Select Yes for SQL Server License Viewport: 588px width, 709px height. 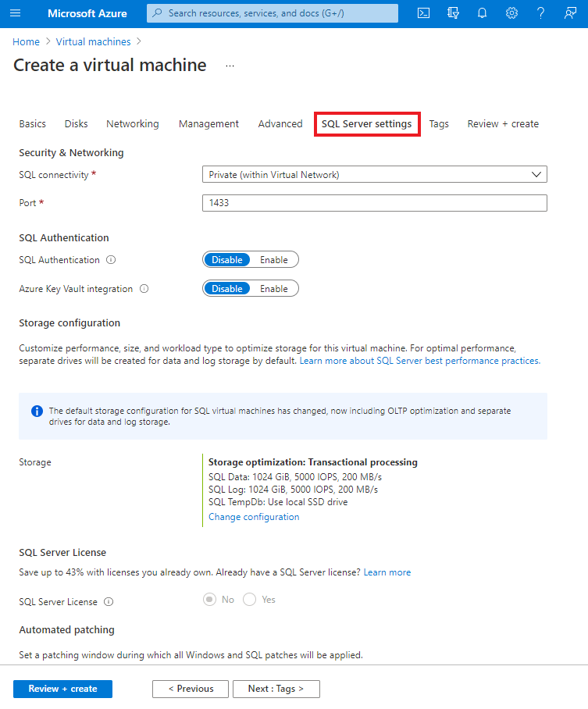coord(250,600)
